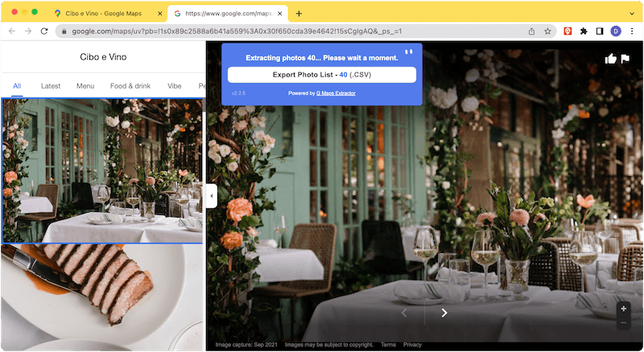Open the Chrome three-dot menu
The width and height of the screenshot is (644, 352).
(632, 31)
